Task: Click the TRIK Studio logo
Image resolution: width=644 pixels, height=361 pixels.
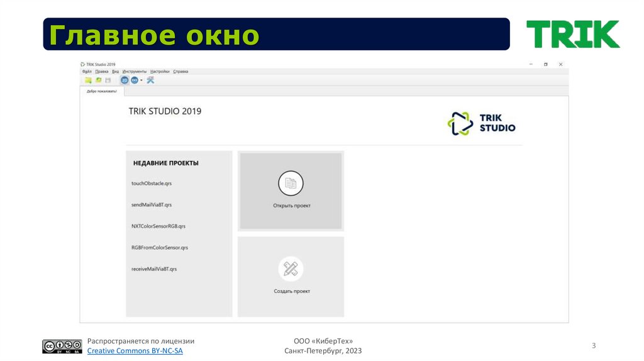Action: point(481,123)
